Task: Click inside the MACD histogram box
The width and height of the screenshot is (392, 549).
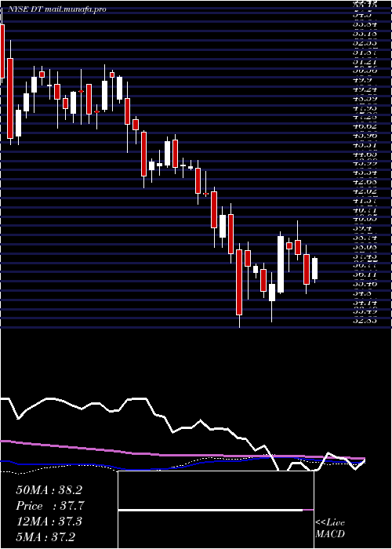Action: (216, 510)
